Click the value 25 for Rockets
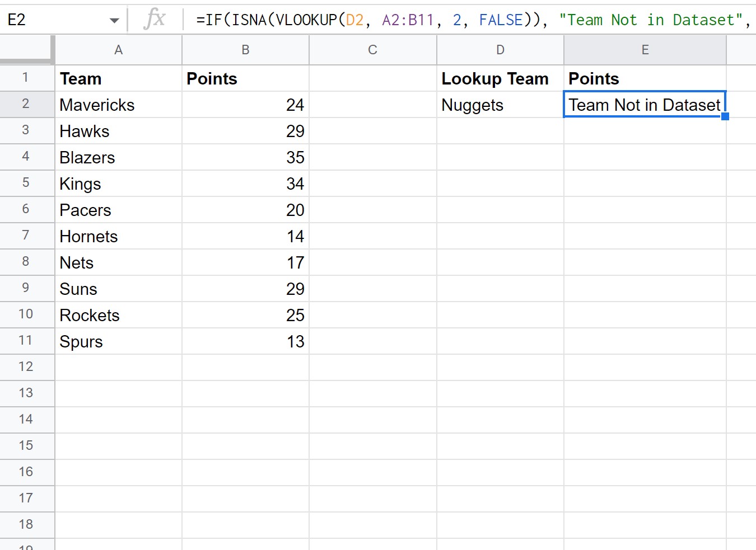Screen dimensions: 756x550 click(246, 315)
